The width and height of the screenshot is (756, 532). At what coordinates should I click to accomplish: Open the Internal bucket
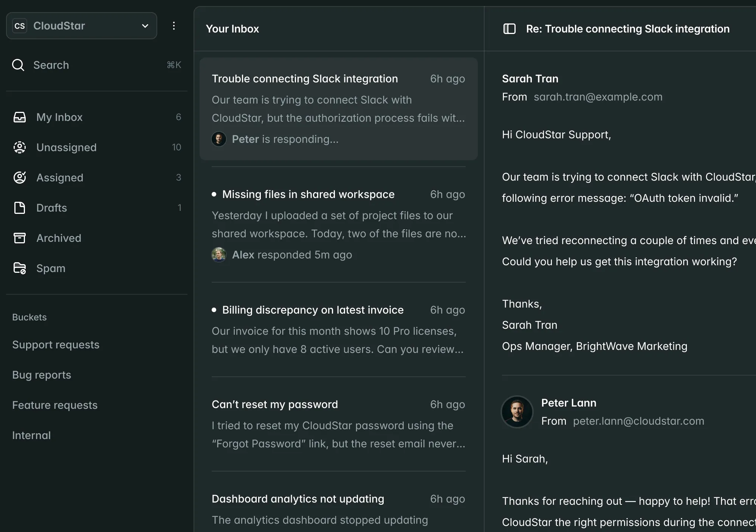(x=31, y=435)
